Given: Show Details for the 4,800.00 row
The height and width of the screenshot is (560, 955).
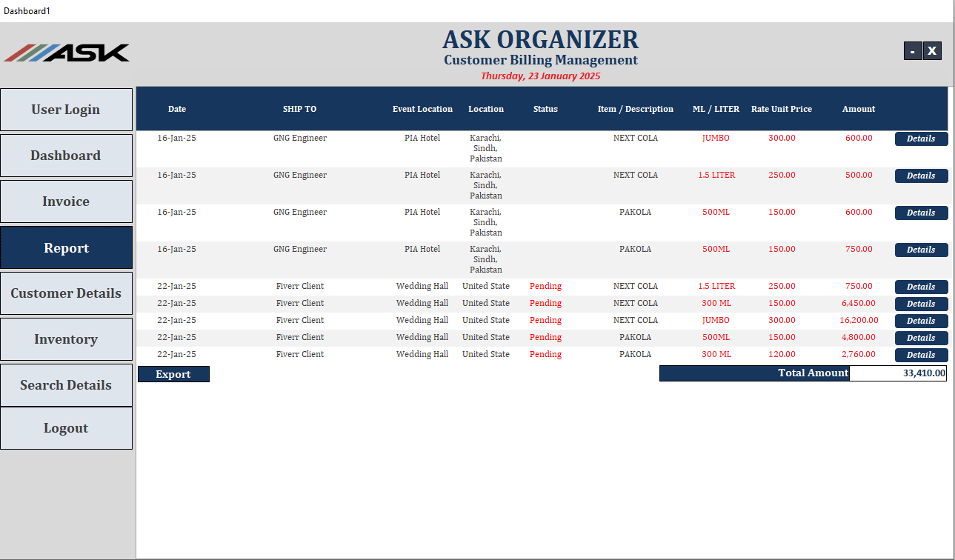Looking at the screenshot, I should point(921,338).
